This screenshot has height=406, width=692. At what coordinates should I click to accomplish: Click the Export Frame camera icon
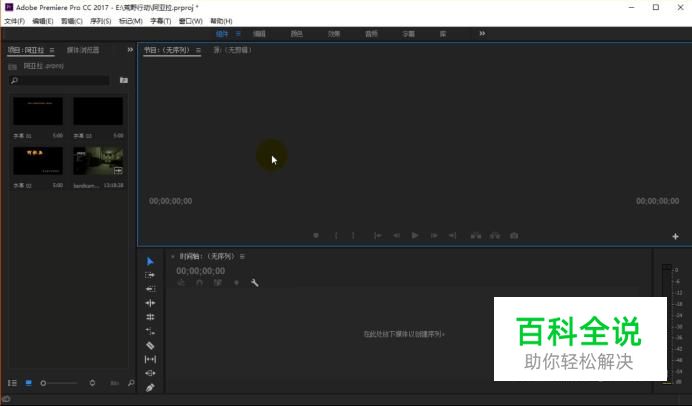514,236
